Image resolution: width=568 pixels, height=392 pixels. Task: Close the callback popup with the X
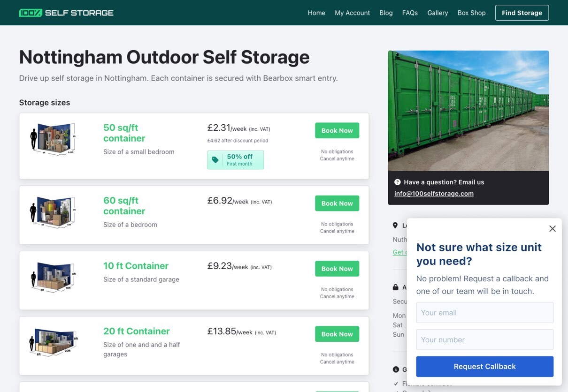(553, 229)
